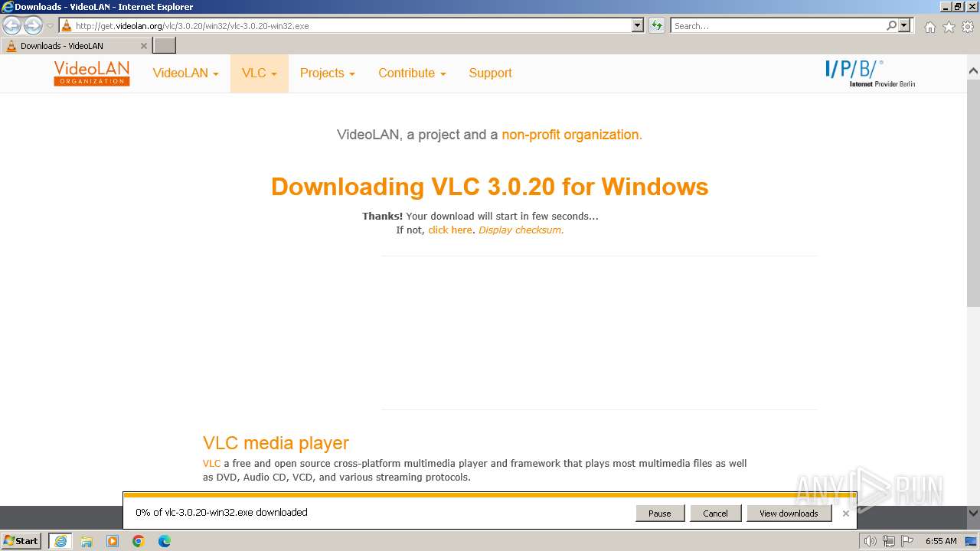Viewport: 980px width, 551px height.
Task: Go forward using the browser Forward arrow
Action: pyautogui.click(x=33, y=25)
